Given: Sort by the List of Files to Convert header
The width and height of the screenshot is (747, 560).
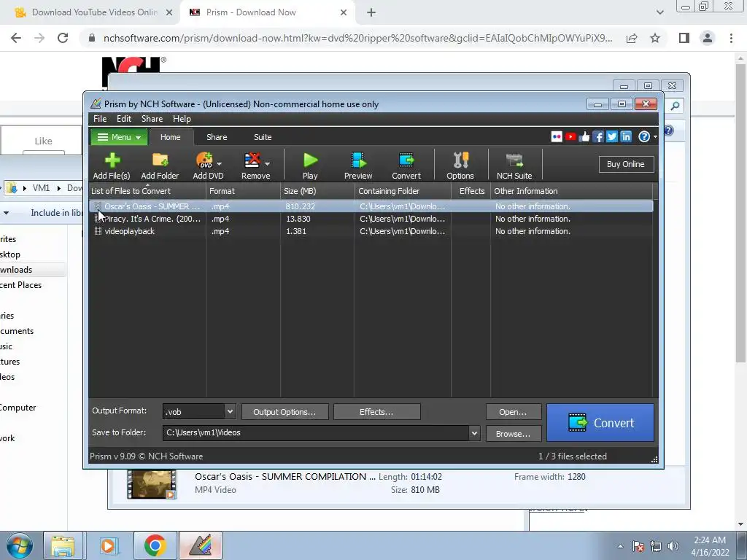Looking at the screenshot, I should coord(147,191).
